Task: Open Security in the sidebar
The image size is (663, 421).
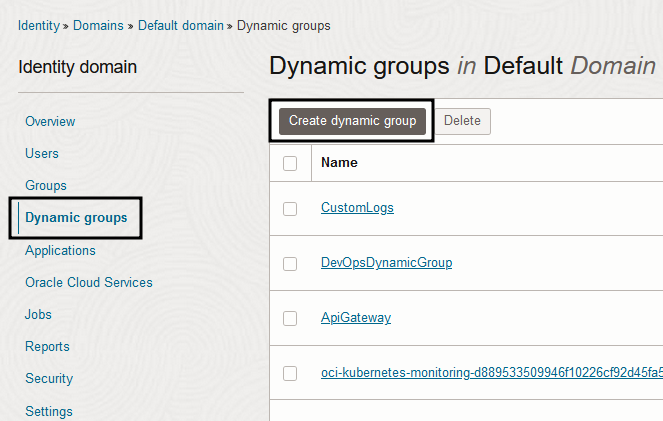Action: tap(49, 379)
